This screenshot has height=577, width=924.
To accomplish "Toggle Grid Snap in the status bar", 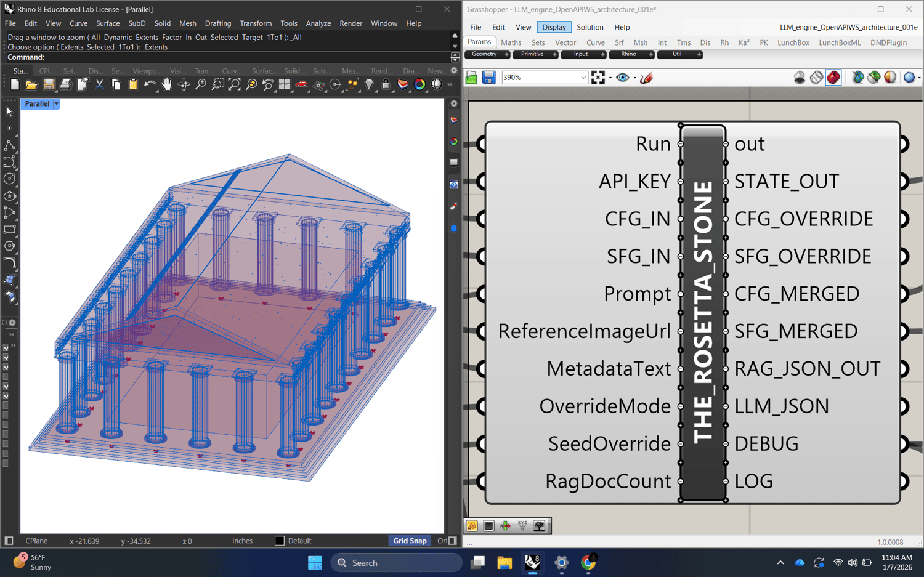I will [x=410, y=541].
